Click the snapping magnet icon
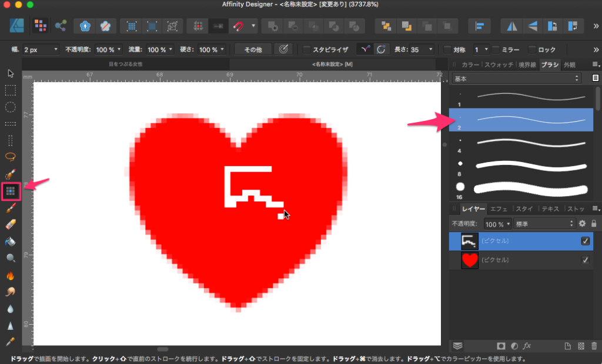The width and height of the screenshot is (602, 364). tap(238, 26)
